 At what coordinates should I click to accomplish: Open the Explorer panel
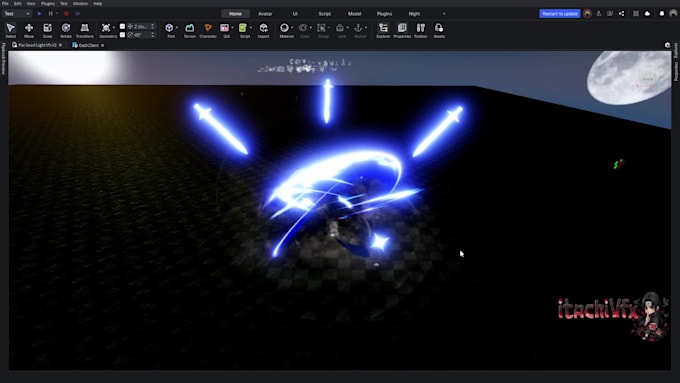click(x=383, y=30)
